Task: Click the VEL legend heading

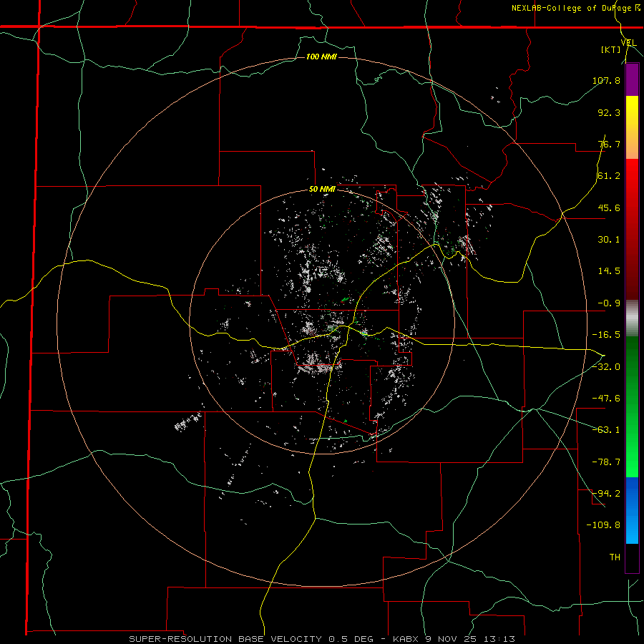Action: click(628, 43)
